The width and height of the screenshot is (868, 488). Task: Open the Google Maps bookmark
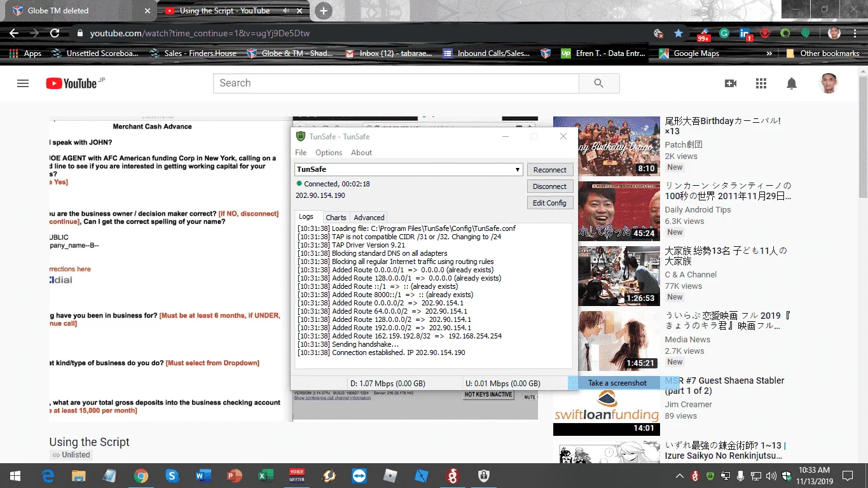[x=689, y=53]
